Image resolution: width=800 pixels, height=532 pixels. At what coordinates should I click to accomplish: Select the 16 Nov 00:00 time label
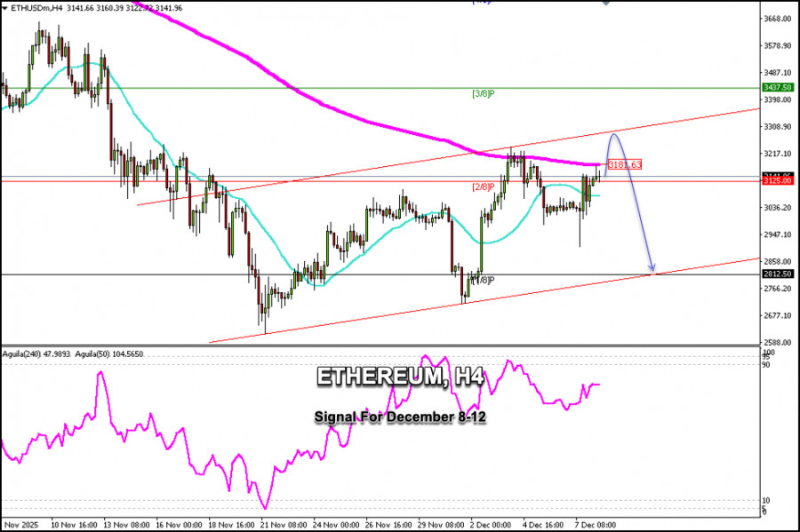coord(179,525)
